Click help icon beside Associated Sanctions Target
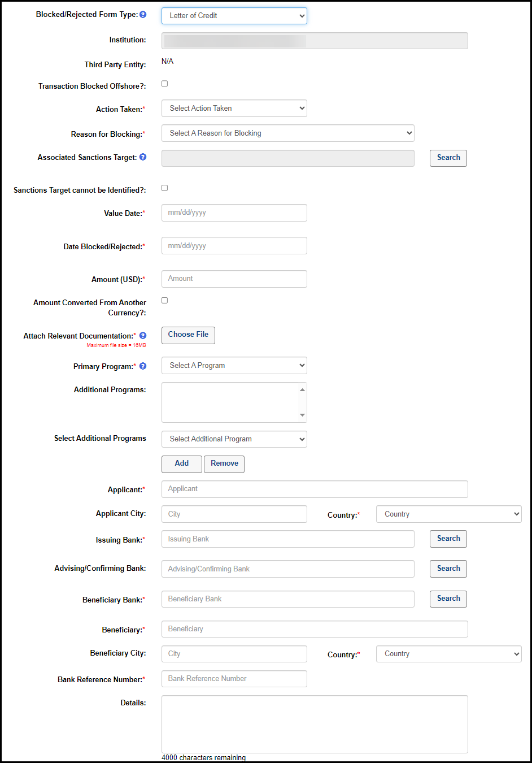The width and height of the screenshot is (532, 763). click(143, 157)
